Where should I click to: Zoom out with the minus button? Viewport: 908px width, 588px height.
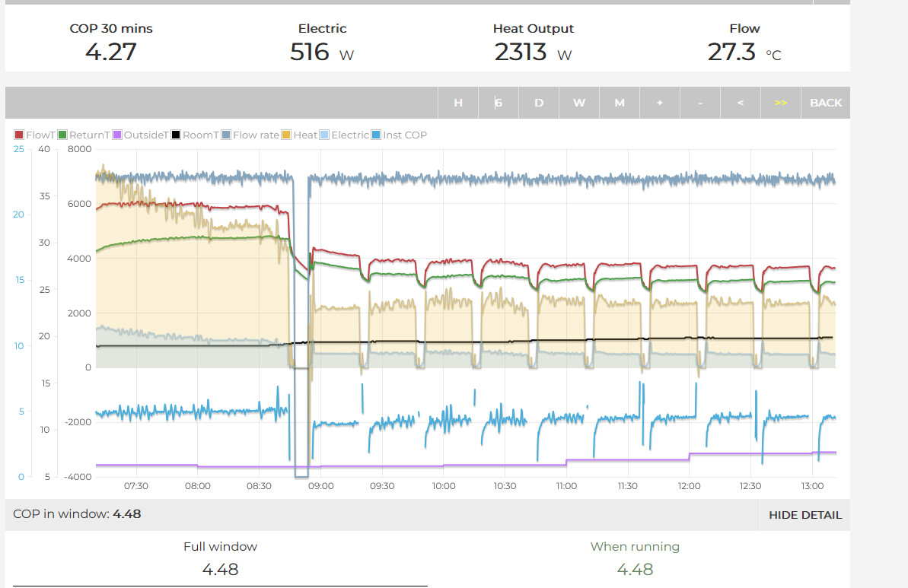click(x=700, y=103)
